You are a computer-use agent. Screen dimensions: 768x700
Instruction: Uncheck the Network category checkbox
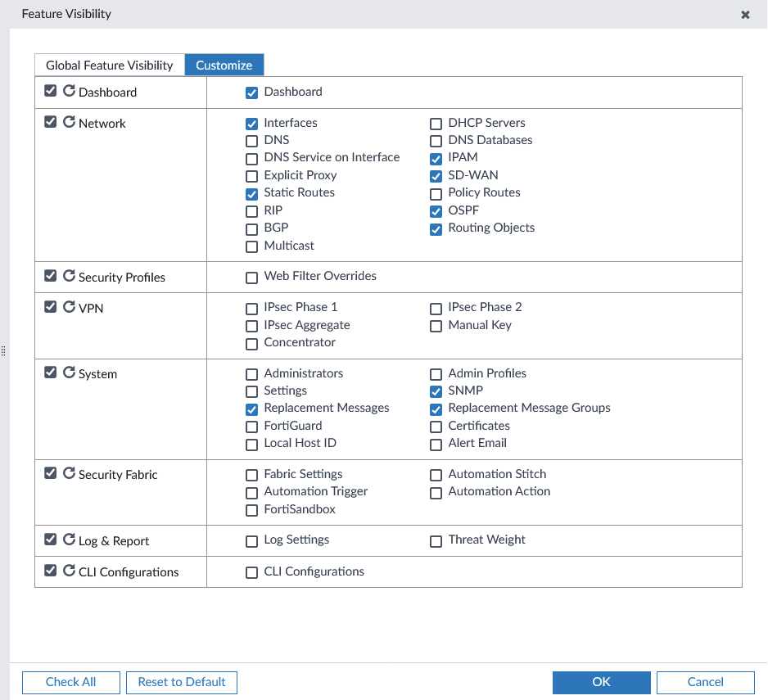tap(51, 122)
